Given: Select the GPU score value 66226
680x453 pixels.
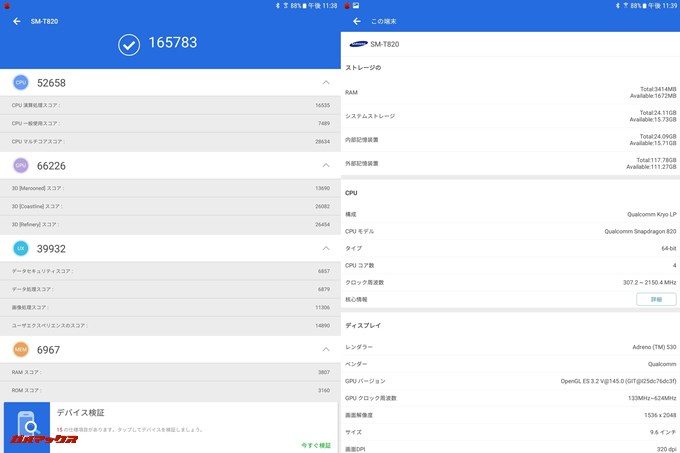Looking at the screenshot, I should (51, 166).
